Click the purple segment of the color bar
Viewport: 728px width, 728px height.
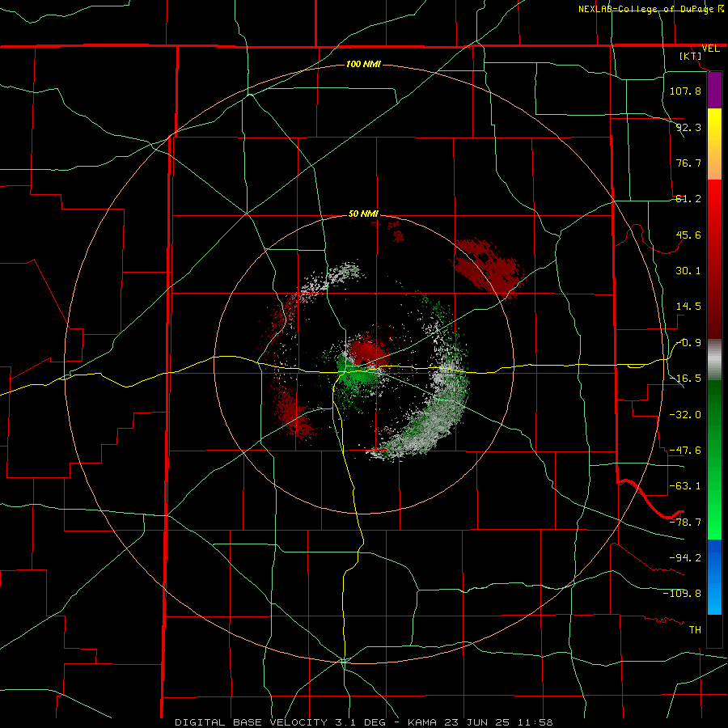714,90
